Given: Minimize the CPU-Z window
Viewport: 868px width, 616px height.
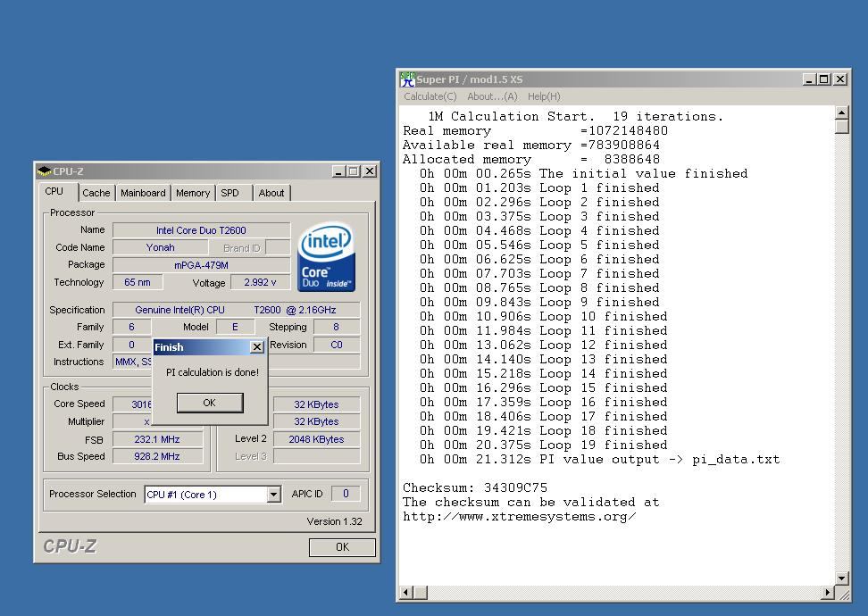Looking at the screenshot, I should tap(338, 171).
